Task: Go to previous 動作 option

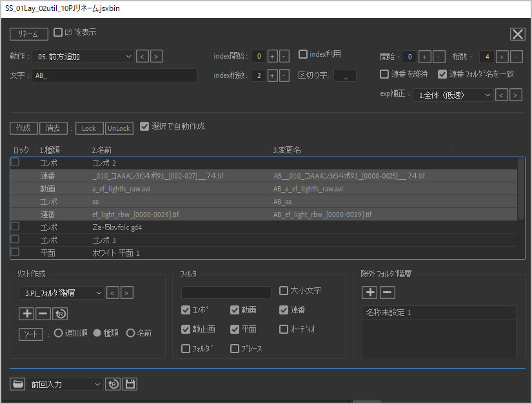Action: 143,56
